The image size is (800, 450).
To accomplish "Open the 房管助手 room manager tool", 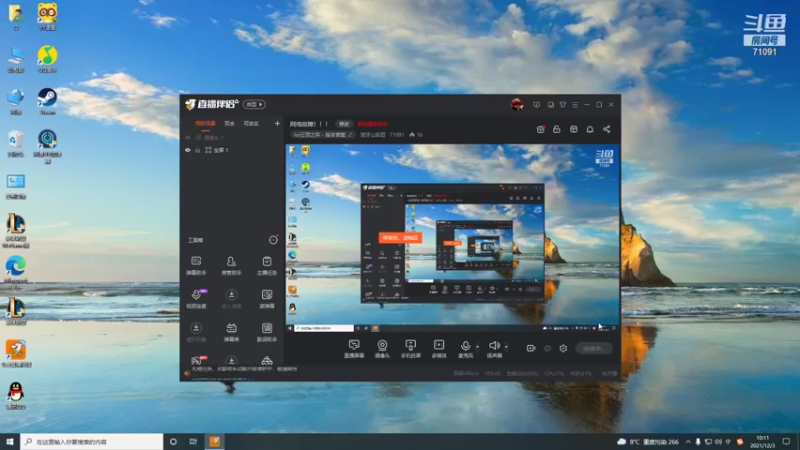I will point(231,266).
